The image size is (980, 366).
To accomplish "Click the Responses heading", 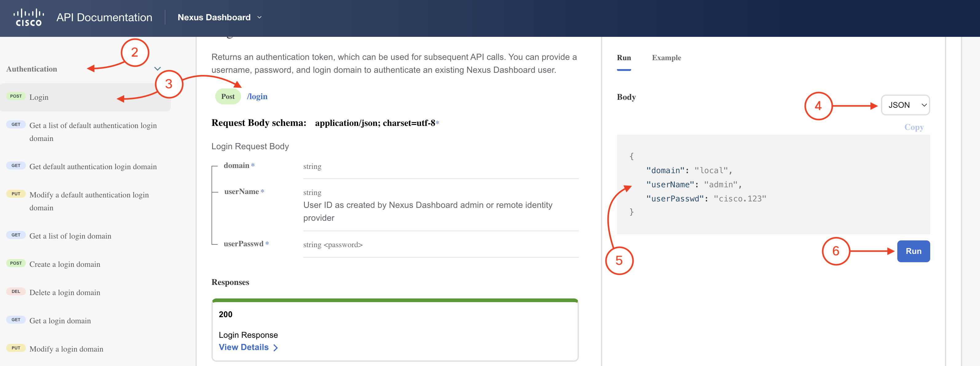I will [x=230, y=282].
